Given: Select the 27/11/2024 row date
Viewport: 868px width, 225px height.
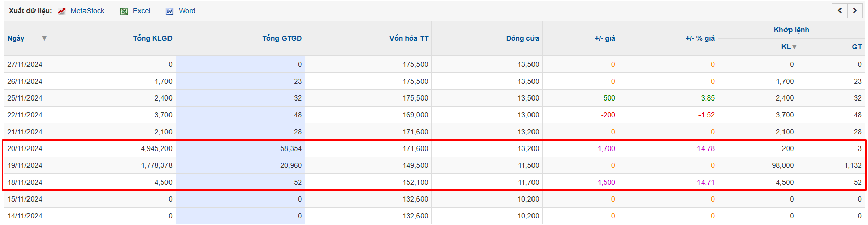Looking at the screenshot, I should pos(25,64).
